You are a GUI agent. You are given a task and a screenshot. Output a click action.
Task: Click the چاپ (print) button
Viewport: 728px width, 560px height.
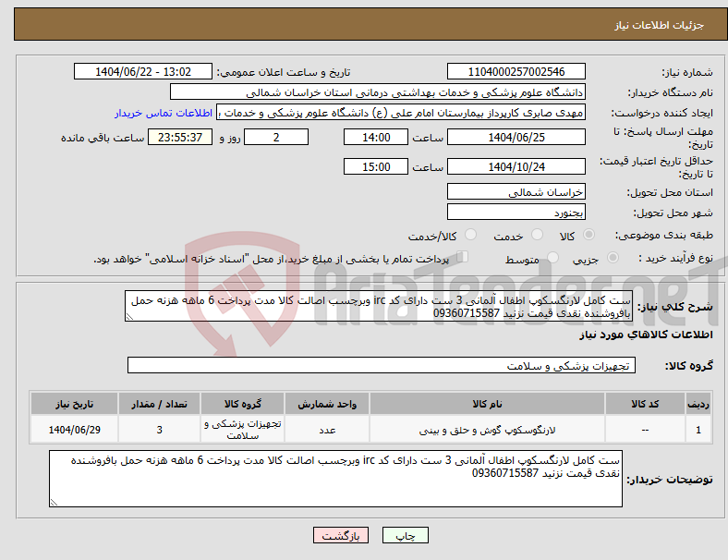405,535
